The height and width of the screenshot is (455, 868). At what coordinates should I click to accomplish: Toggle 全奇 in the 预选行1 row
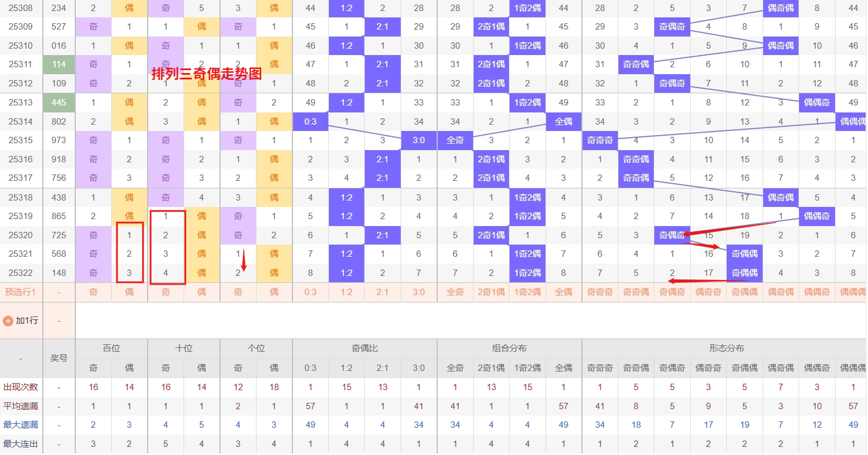pyautogui.click(x=455, y=292)
